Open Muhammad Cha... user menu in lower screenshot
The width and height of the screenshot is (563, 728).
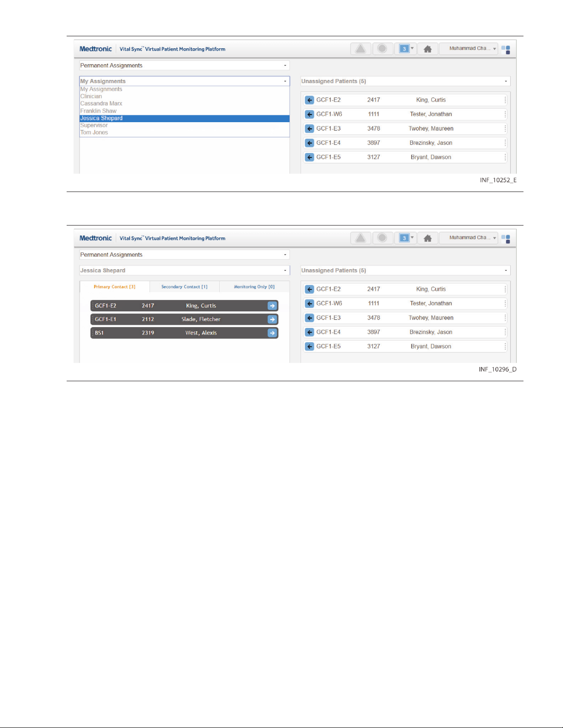tap(469, 238)
